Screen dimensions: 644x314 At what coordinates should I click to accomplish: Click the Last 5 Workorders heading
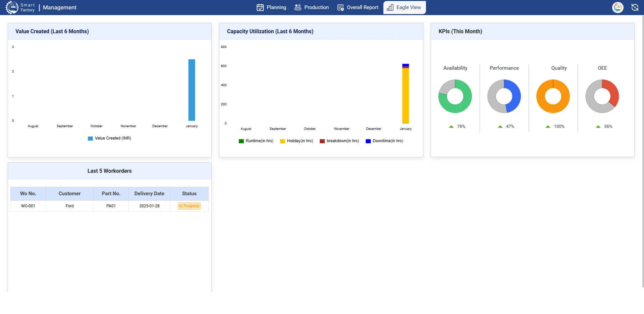110,171
